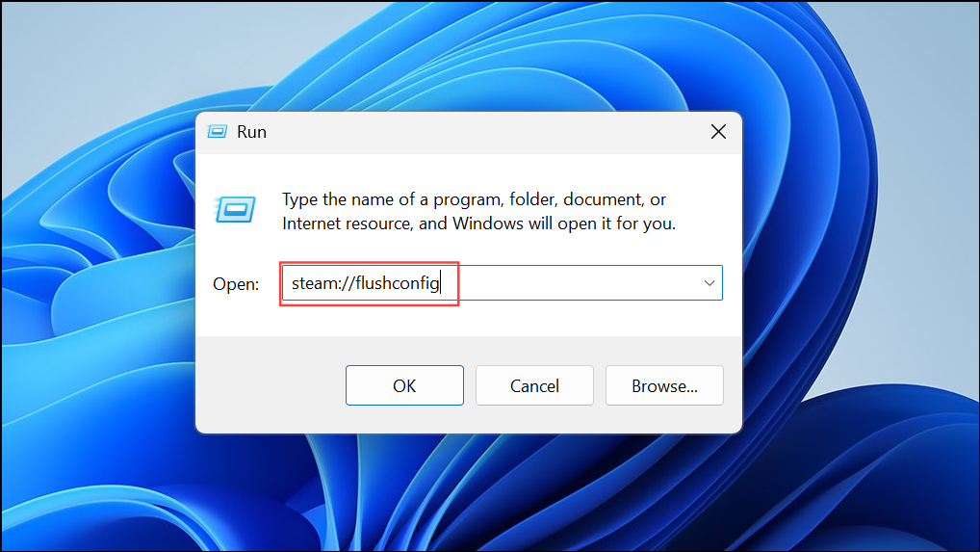Click the 'Run' title text
The image size is (980, 552).
tap(251, 132)
